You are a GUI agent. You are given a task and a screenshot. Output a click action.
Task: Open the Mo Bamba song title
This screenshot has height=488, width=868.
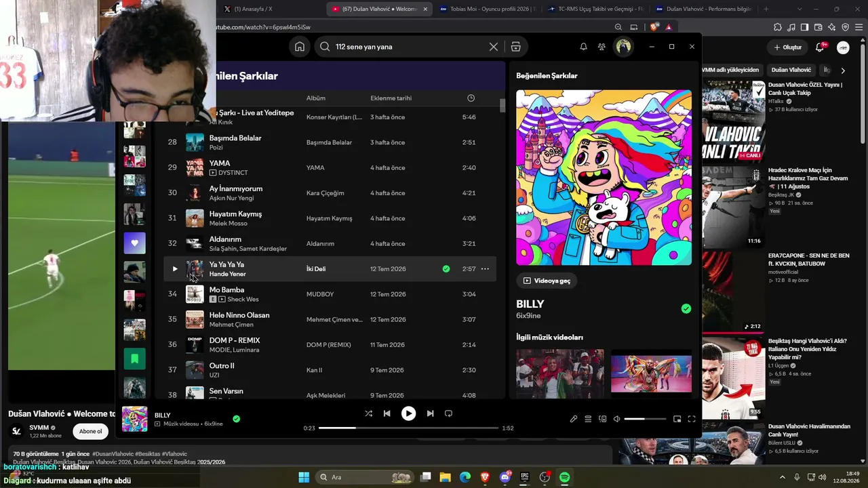coord(226,290)
